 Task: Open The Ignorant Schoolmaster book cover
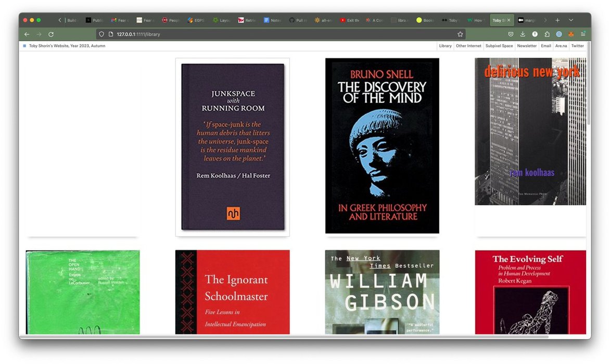(233, 292)
